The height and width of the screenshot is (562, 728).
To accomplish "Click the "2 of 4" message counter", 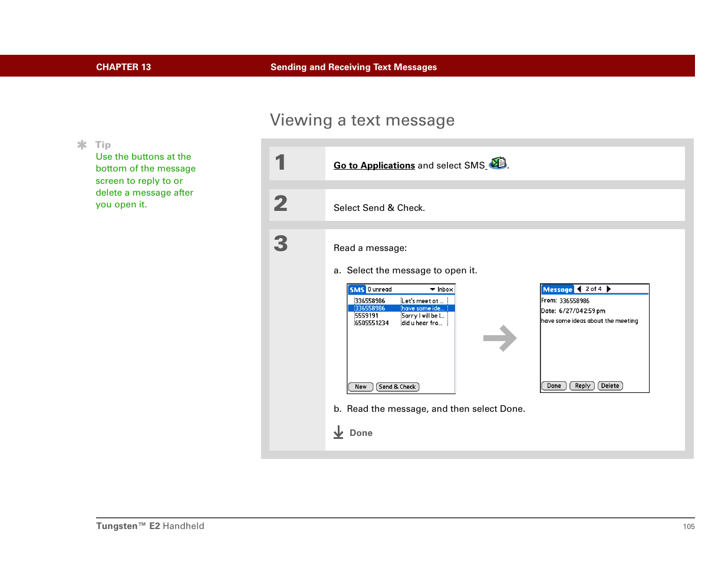I will click(594, 289).
